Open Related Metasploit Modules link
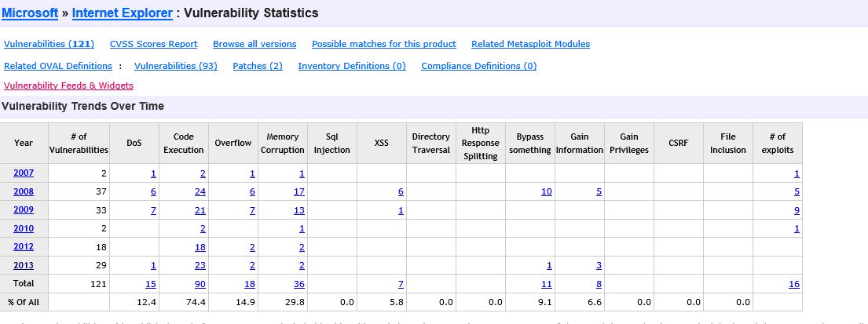 530,44
